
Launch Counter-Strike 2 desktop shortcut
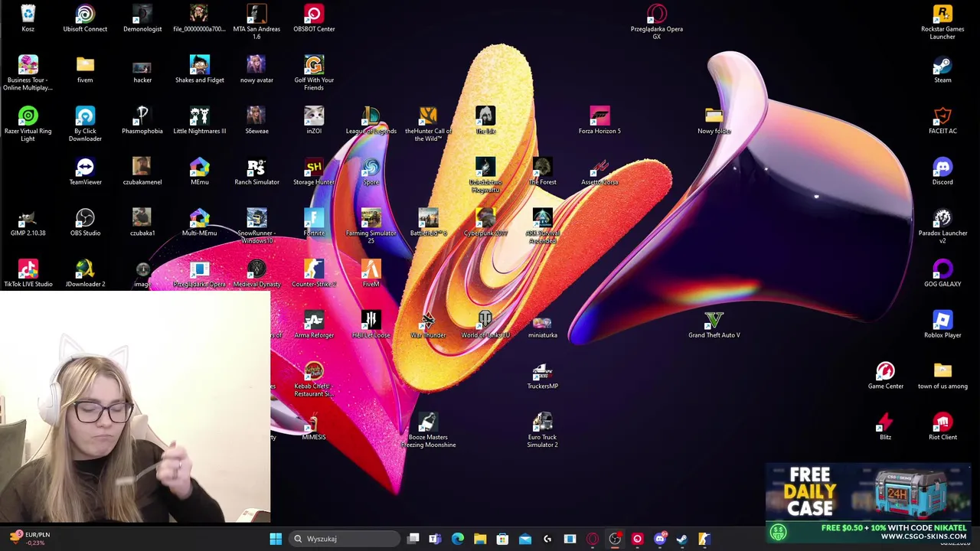coord(314,273)
